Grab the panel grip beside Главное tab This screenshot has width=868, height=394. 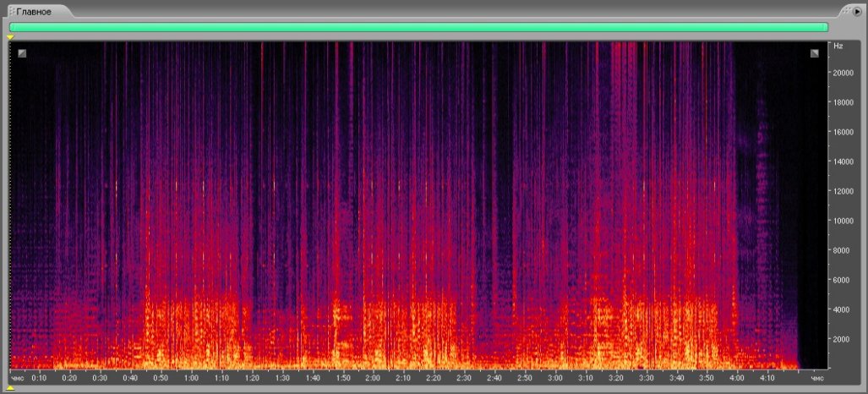(13, 11)
